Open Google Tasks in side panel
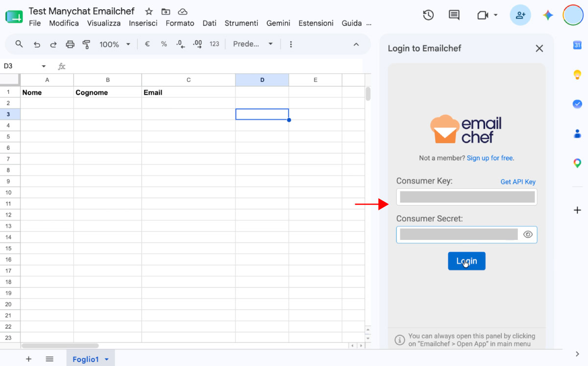Image resolution: width=588 pixels, height=366 pixels. point(577,104)
